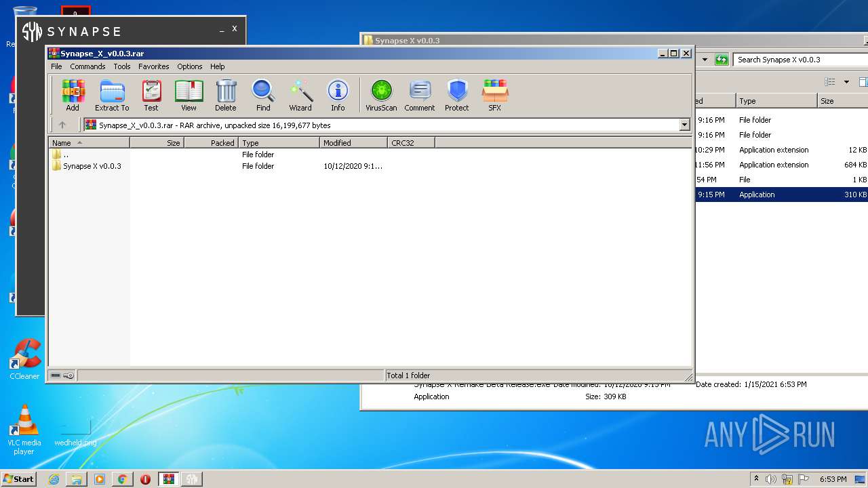Open File Explorer from taskbar
Screen dimensions: 868x488
pyautogui.click(x=77, y=479)
